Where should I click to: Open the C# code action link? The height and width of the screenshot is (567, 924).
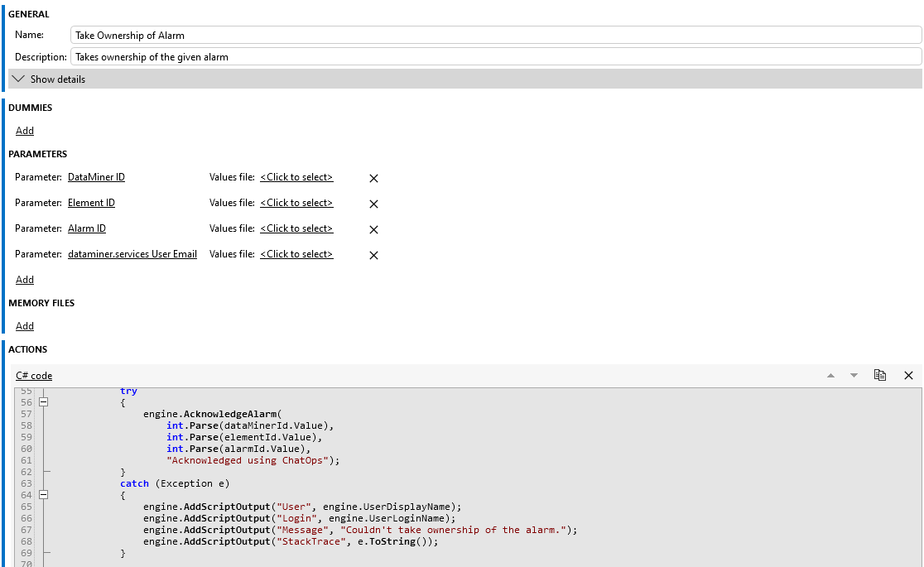coord(34,376)
